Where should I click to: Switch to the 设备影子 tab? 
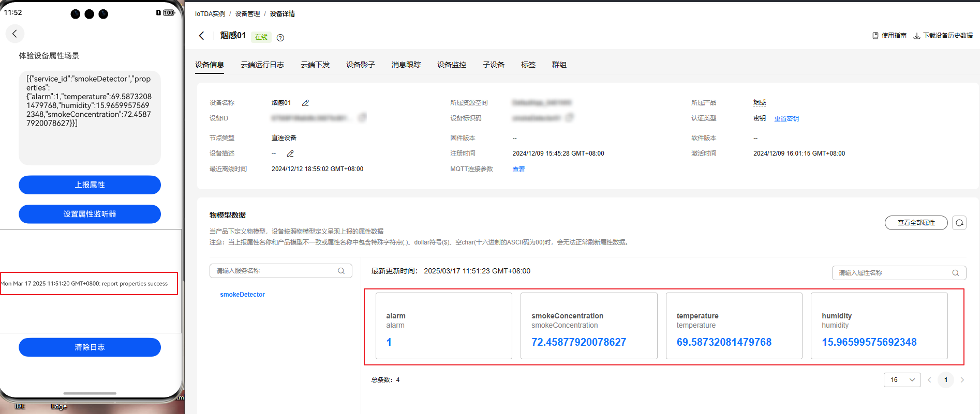pyautogui.click(x=361, y=65)
